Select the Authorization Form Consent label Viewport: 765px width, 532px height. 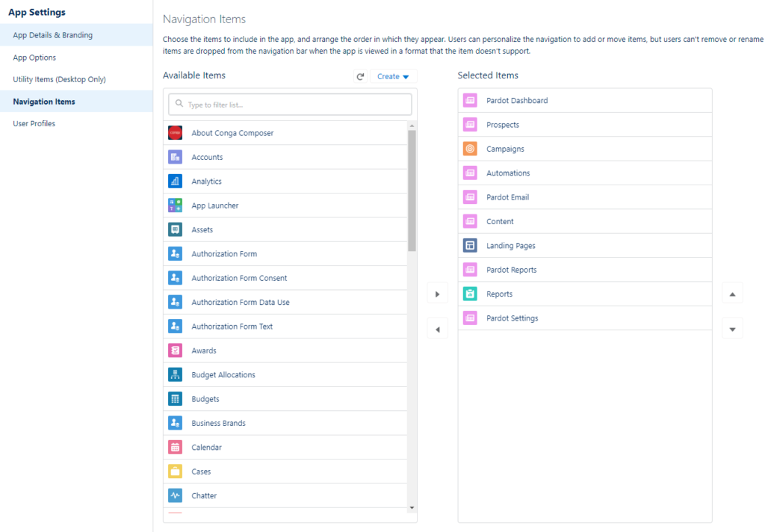pyautogui.click(x=239, y=278)
